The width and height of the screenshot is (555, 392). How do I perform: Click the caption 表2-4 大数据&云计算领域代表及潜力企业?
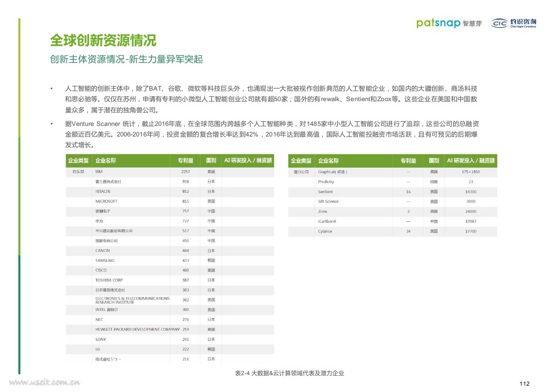[289, 373]
